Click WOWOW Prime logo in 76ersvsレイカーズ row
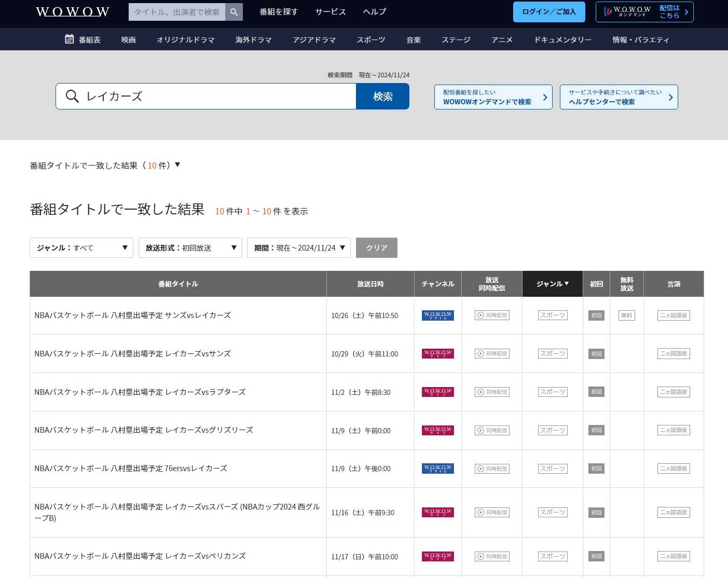Screen dimensions: 728x578 (438, 469)
